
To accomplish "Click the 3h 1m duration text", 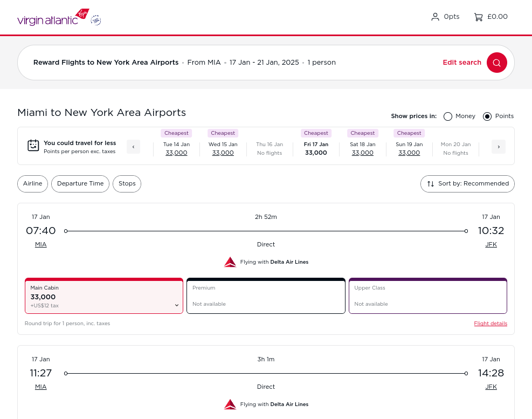I will tap(266, 359).
